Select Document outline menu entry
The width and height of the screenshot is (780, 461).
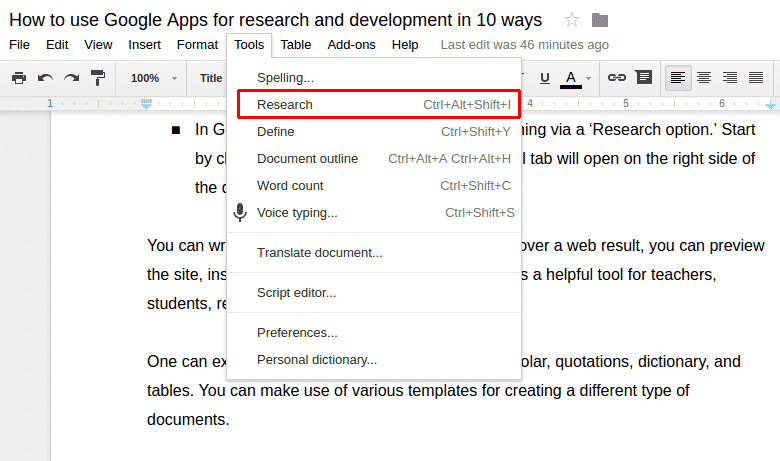coord(374,159)
